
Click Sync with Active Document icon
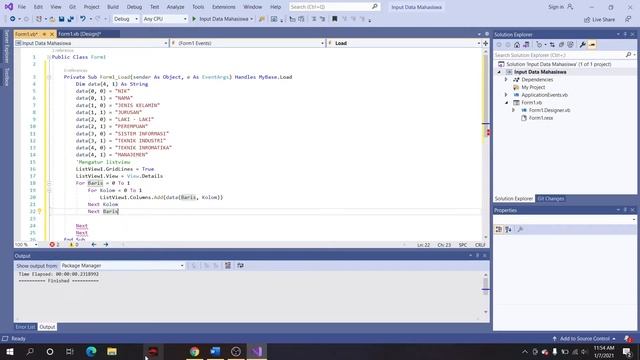(552, 44)
